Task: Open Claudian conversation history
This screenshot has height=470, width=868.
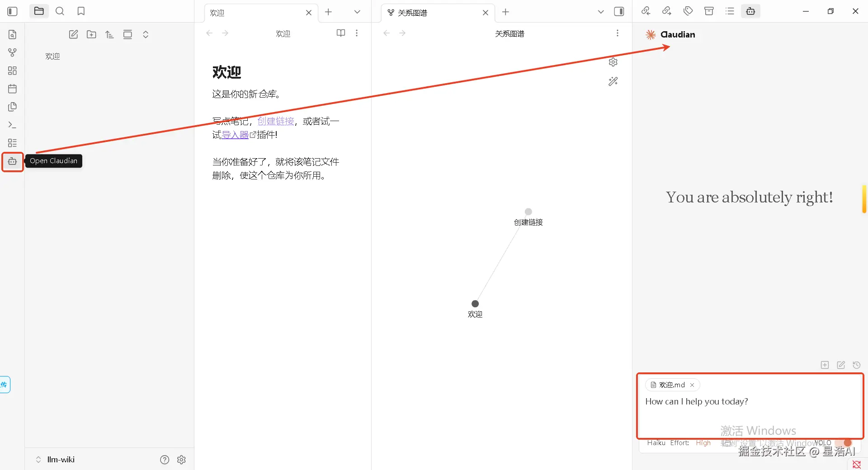Action: pos(857,365)
